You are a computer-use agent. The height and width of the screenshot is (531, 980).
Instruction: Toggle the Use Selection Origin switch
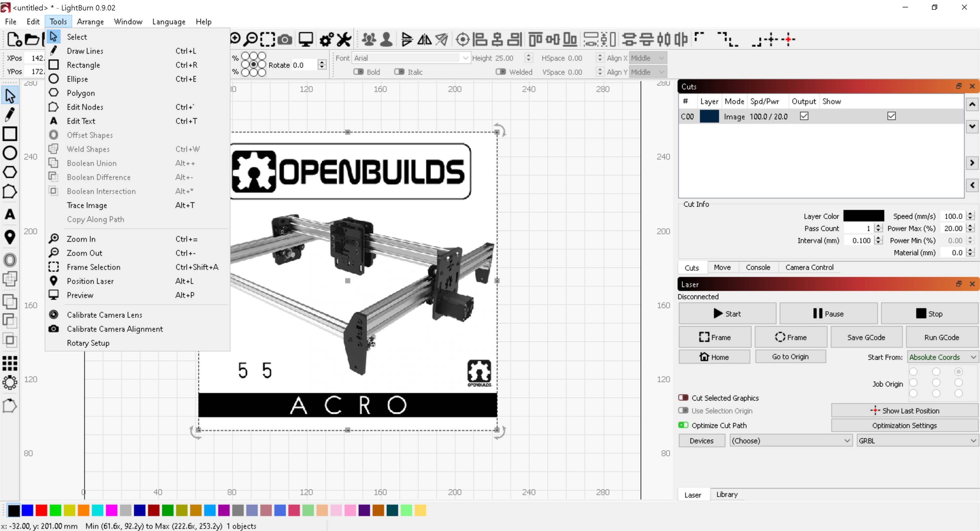coord(683,411)
